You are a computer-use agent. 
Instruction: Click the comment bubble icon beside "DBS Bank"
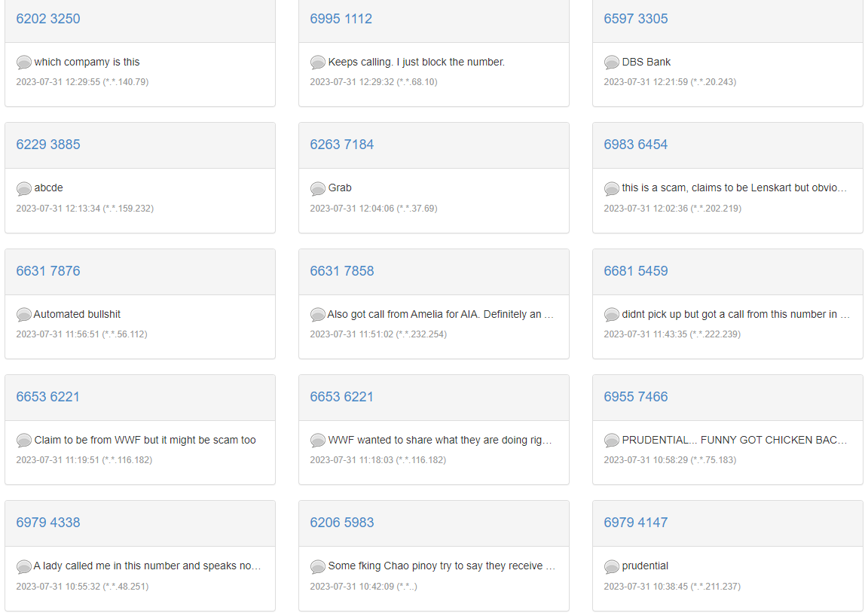point(611,63)
